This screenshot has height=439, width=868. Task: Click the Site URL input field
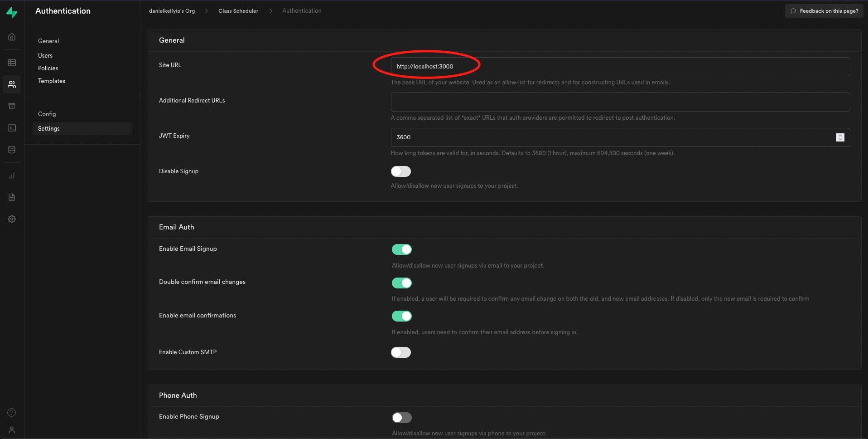pyautogui.click(x=620, y=67)
